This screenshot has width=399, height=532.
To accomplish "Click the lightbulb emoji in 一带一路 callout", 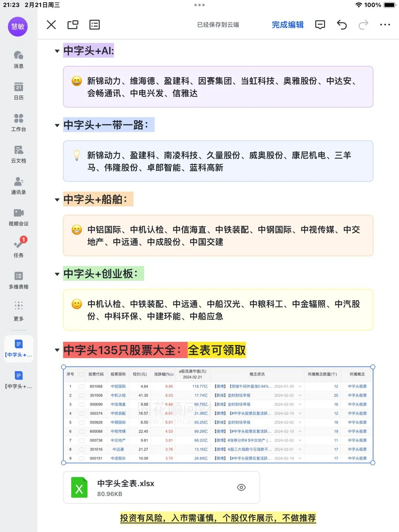I will pos(76,155).
